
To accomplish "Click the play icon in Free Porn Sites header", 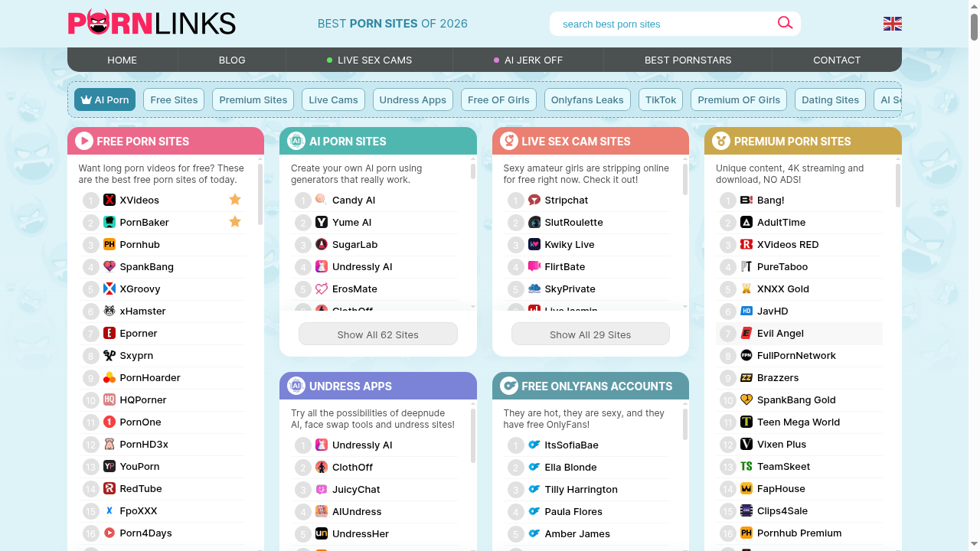I will [x=84, y=141].
